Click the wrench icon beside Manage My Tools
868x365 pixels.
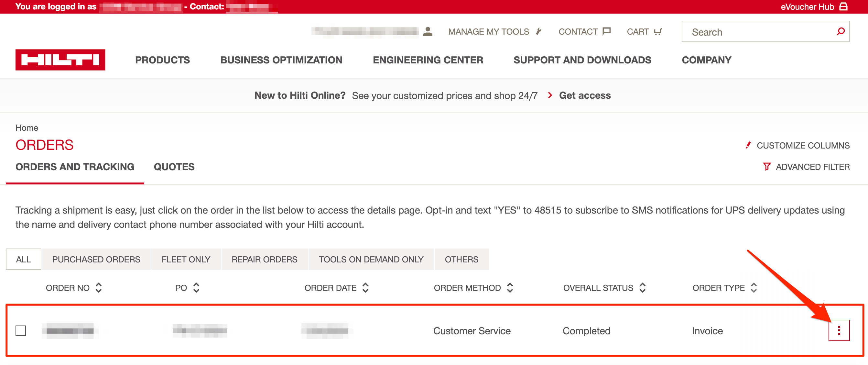539,31
